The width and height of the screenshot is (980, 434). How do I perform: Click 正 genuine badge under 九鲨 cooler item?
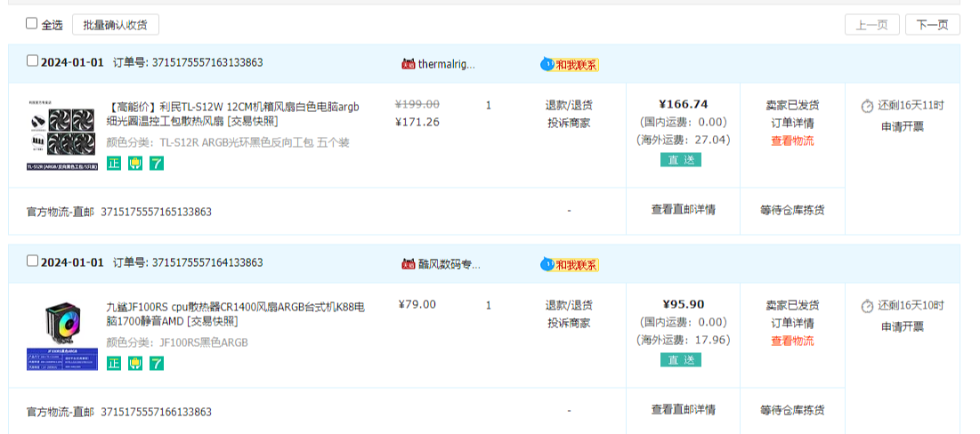(x=113, y=364)
